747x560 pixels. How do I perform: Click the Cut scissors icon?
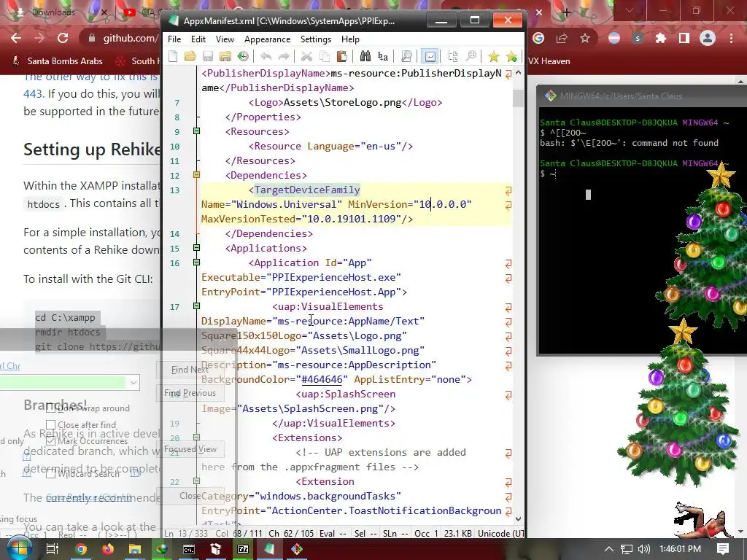pos(306,57)
